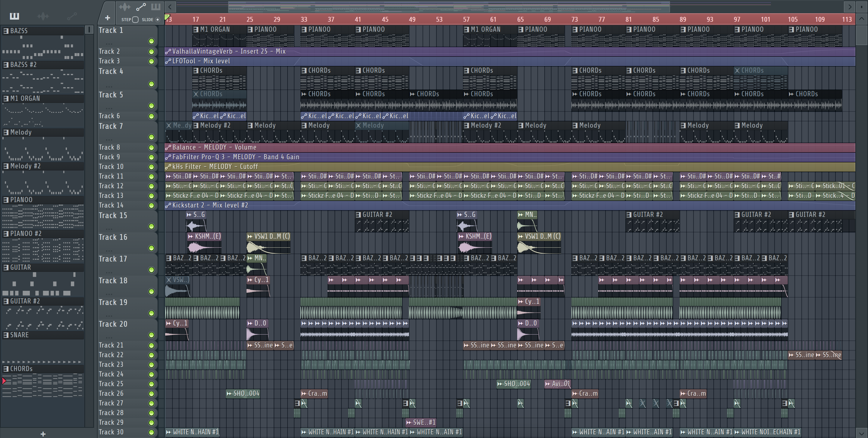868x438 pixels.
Task: Click the muted Me..dy clip icon on Track 7
Action: (169, 125)
